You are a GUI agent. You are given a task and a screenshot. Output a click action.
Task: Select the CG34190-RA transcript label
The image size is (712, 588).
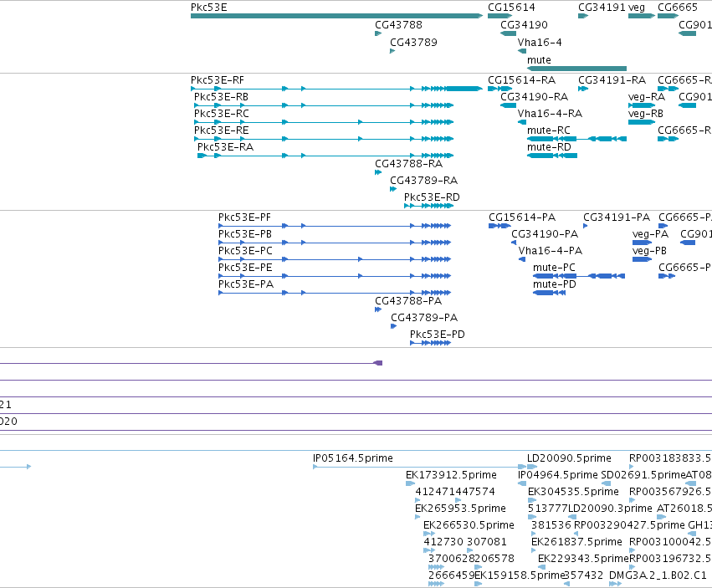(x=535, y=97)
